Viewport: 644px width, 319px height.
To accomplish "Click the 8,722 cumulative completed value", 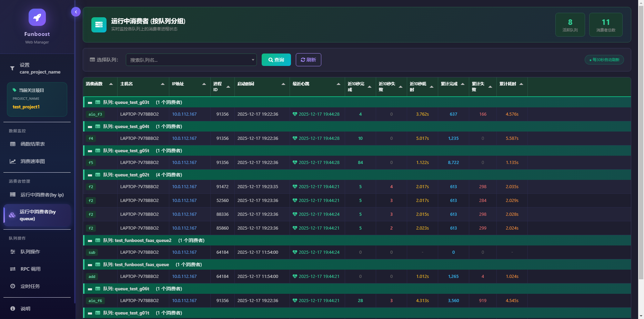I will pyautogui.click(x=453, y=163).
